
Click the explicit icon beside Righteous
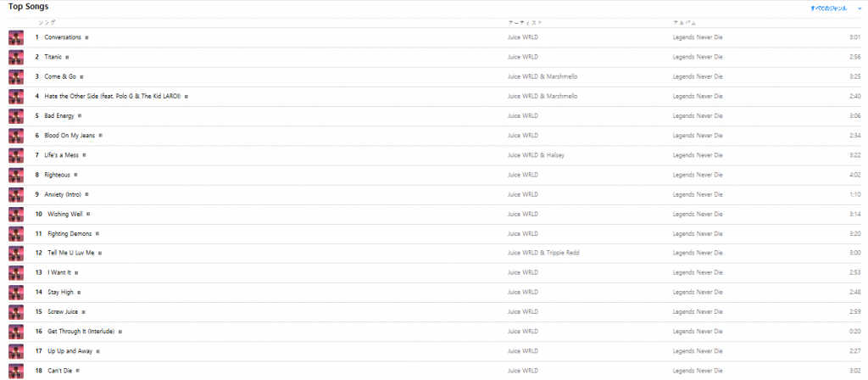[75, 175]
